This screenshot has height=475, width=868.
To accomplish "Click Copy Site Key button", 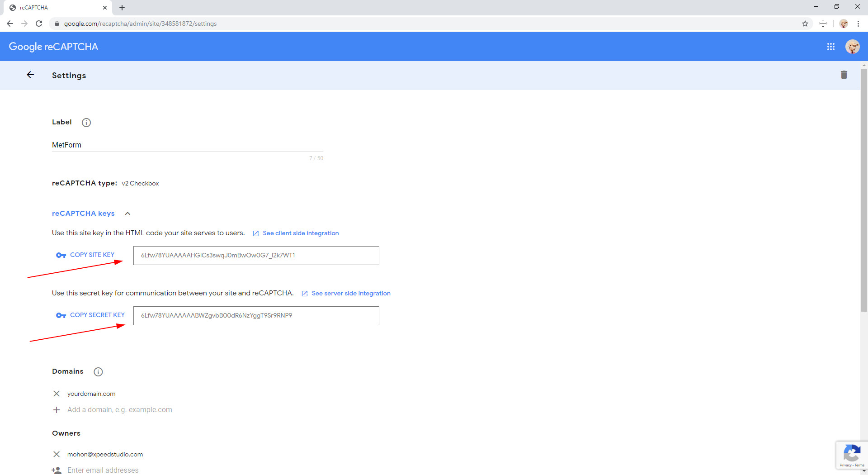I will pos(85,255).
